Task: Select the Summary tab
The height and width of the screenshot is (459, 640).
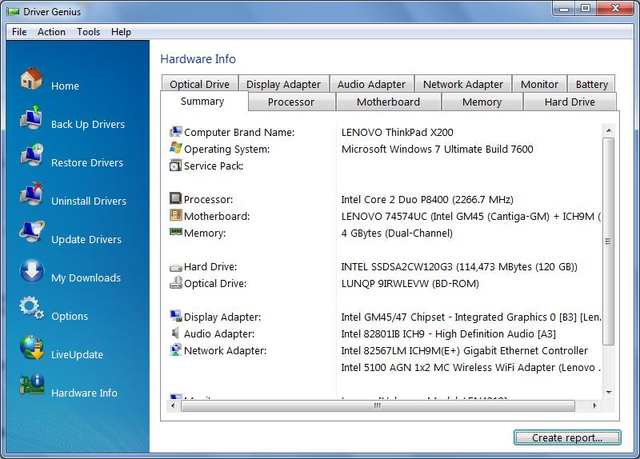Action: coord(203,101)
